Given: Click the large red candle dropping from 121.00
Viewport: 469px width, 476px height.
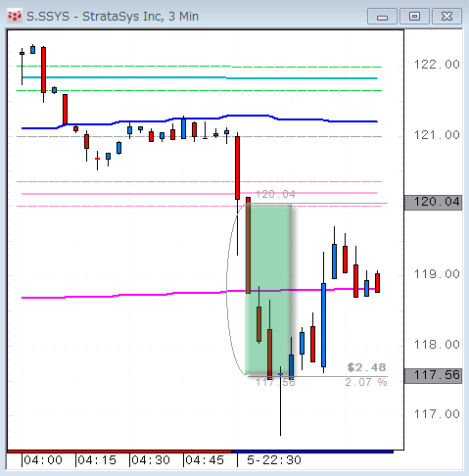Looking at the screenshot, I should pyautogui.click(x=237, y=167).
